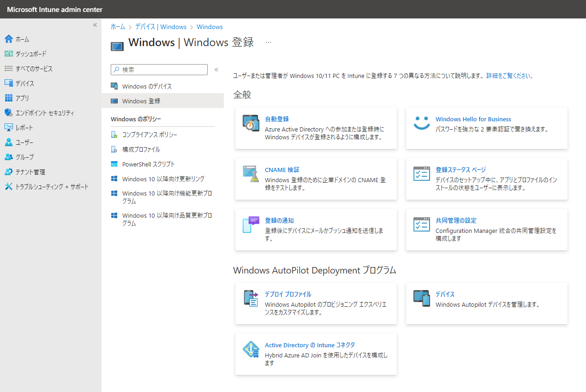
Task: Select エンドポイント セキュリティ in the sidebar
Action: (45, 113)
